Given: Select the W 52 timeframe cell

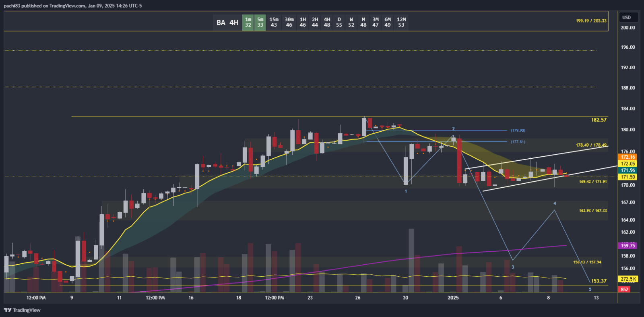Looking at the screenshot, I should coord(351,22).
